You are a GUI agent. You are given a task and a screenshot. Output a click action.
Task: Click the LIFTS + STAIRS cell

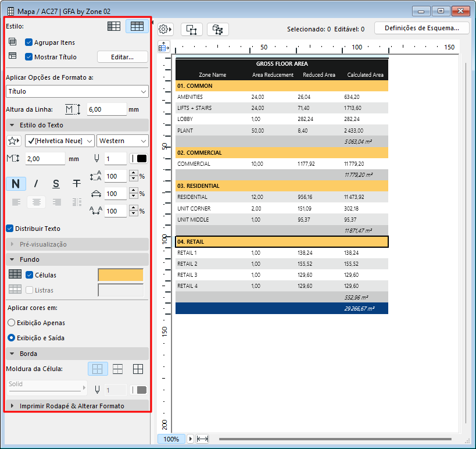195,108
